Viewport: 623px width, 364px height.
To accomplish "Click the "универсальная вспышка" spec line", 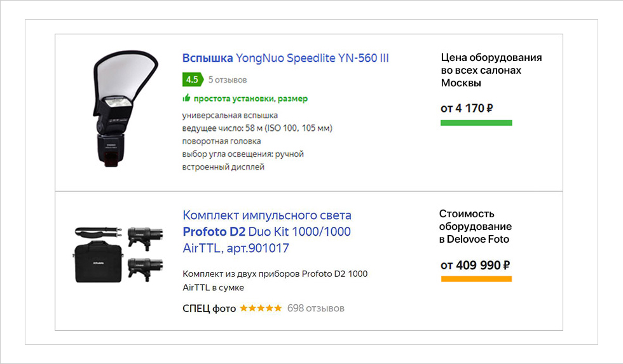I will pos(230,116).
